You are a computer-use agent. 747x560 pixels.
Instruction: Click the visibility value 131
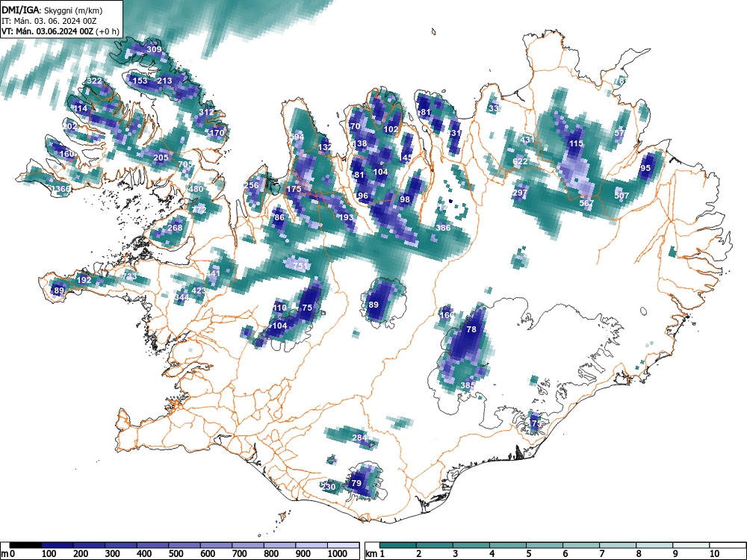[455, 133]
